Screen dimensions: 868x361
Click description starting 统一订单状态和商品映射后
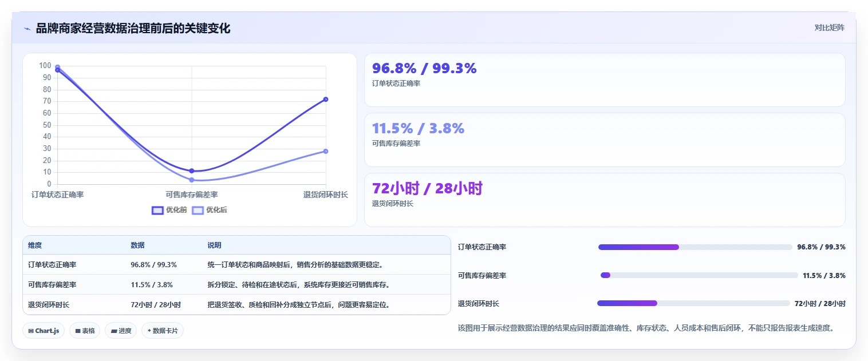(x=295, y=265)
